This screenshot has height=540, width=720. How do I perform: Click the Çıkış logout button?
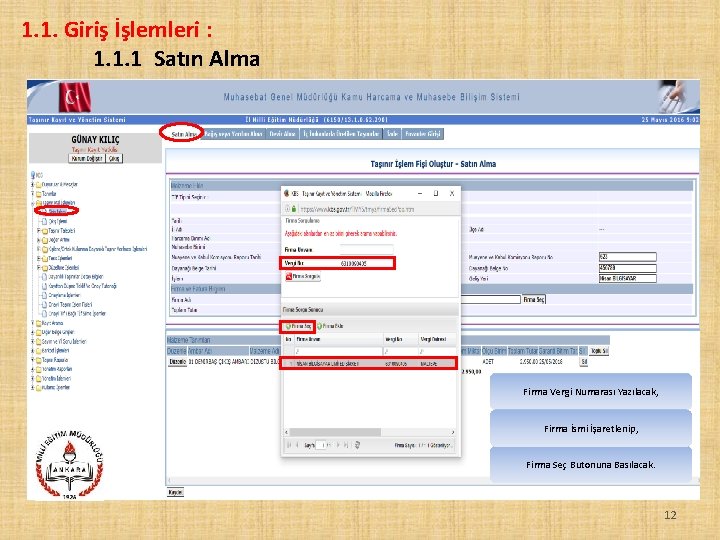(x=114, y=158)
